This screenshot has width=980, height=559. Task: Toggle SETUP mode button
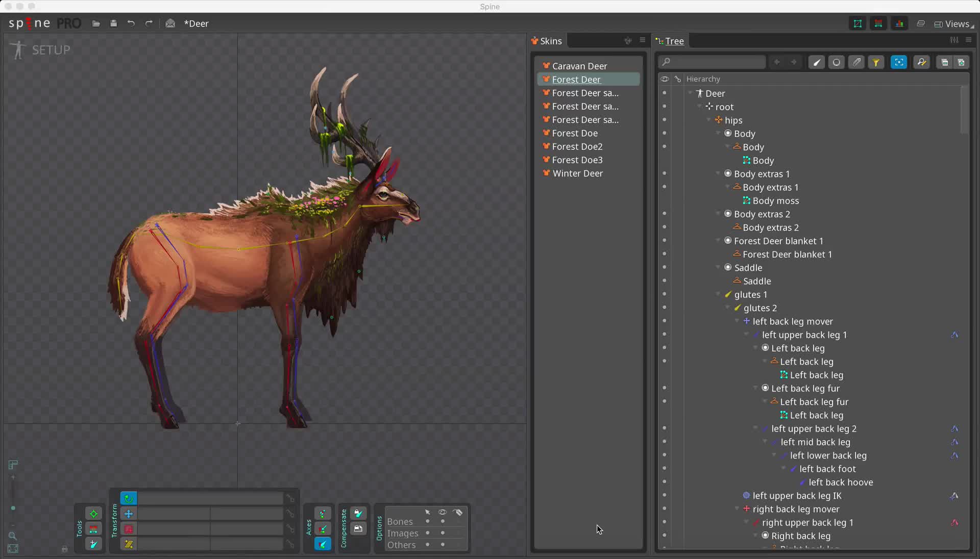coord(41,50)
